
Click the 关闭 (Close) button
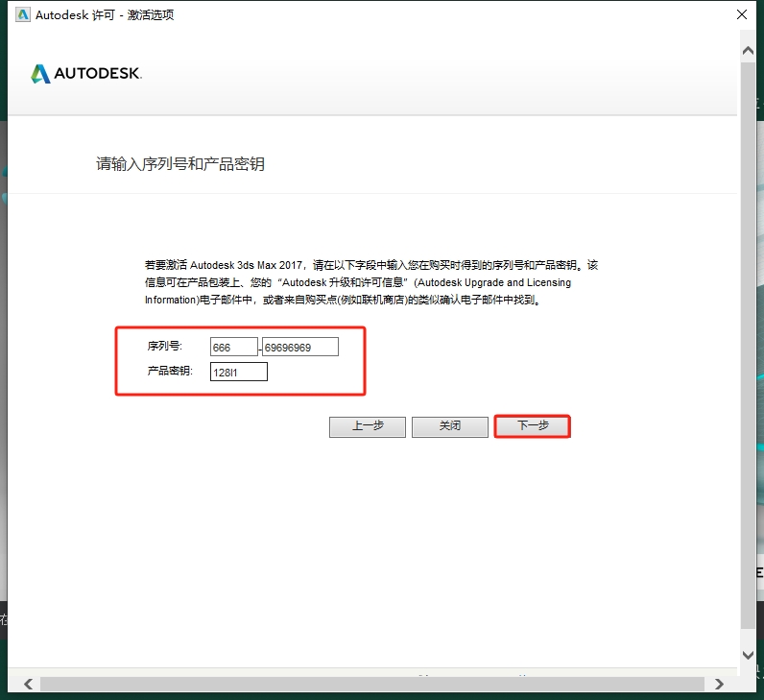450,426
